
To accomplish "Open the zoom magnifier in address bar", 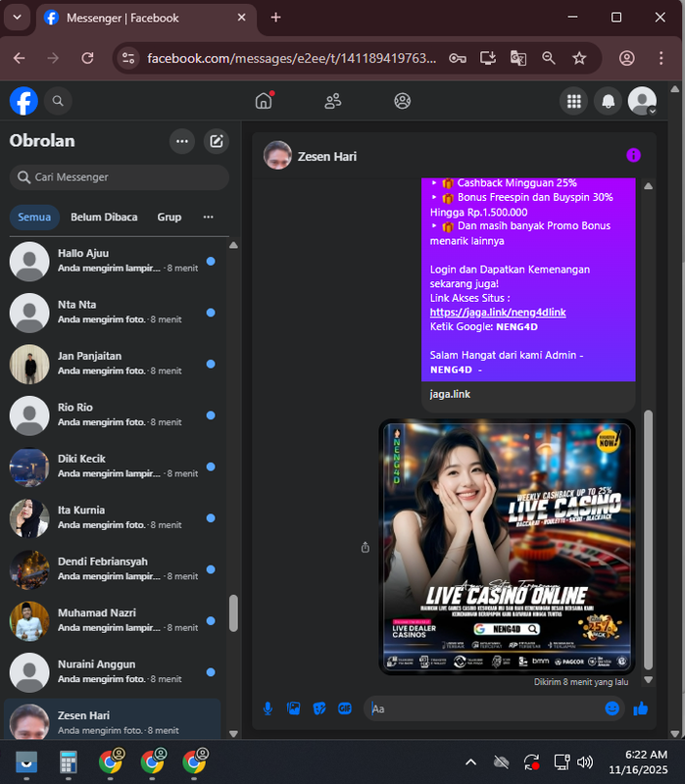I will pyautogui.click(x=549, y=59).
